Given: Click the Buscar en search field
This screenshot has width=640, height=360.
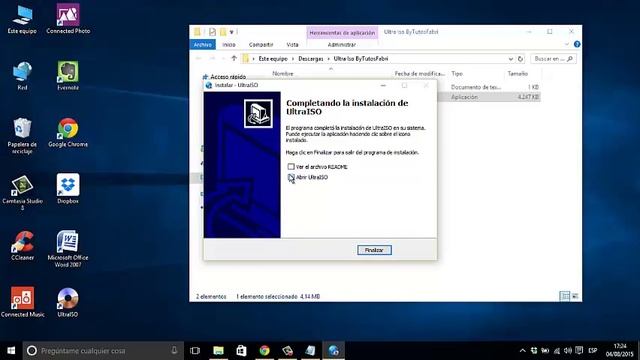Looking at the screenshot, I should 553,59.
